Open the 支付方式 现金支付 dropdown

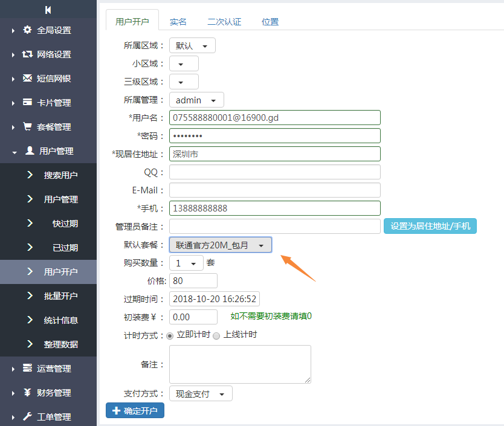click(201, 394)
